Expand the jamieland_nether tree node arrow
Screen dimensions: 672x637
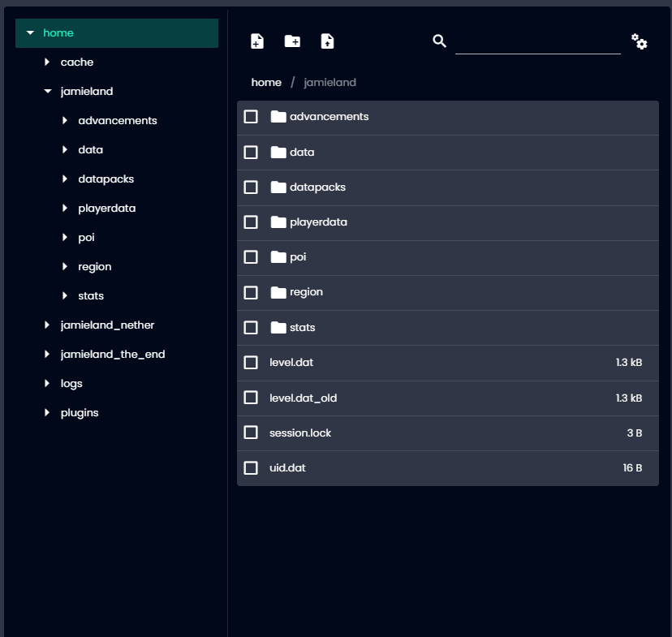pos(47,325)
